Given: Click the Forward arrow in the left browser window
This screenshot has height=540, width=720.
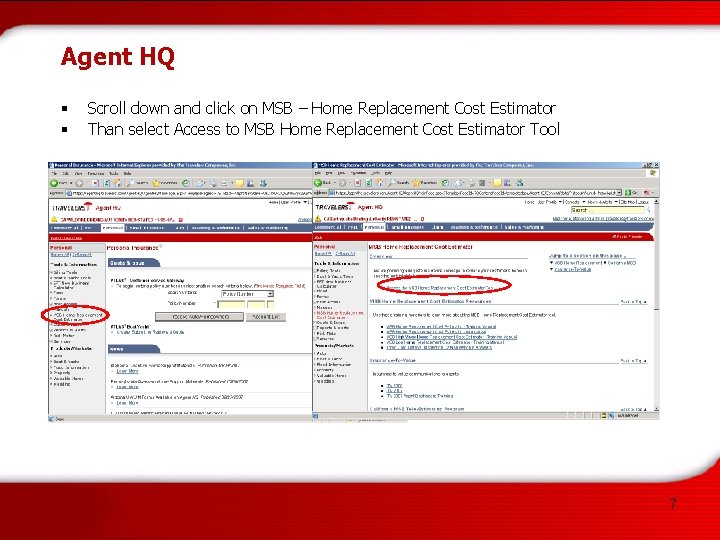Looking at the screenshot, I should (x=79, y=183).
